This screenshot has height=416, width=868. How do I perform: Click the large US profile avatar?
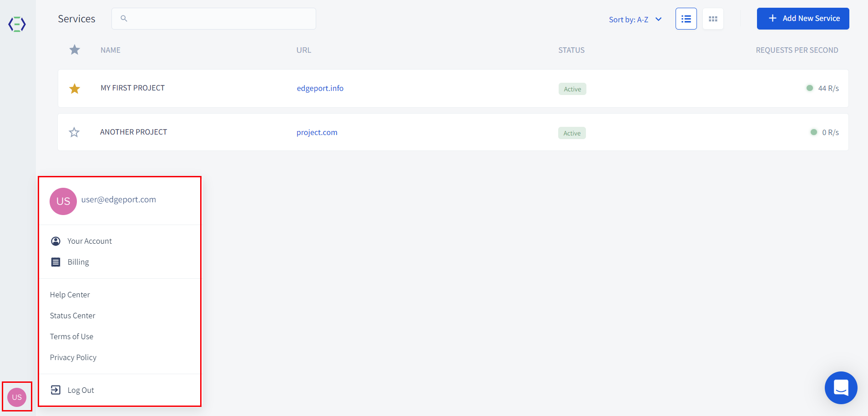pos(63,201)
